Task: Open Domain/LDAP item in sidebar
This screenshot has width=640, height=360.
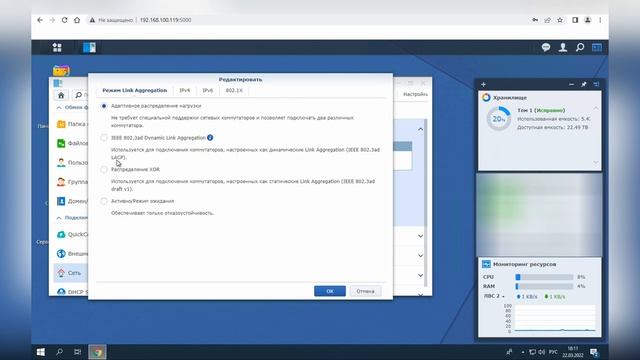Action: coord(71,201)
